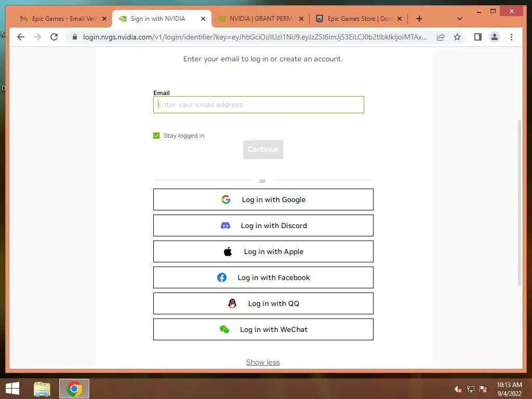This screenshot has height=399, width=532.
Task: Close the Sign in with NVIDIA tab
Action: (203, 19)
